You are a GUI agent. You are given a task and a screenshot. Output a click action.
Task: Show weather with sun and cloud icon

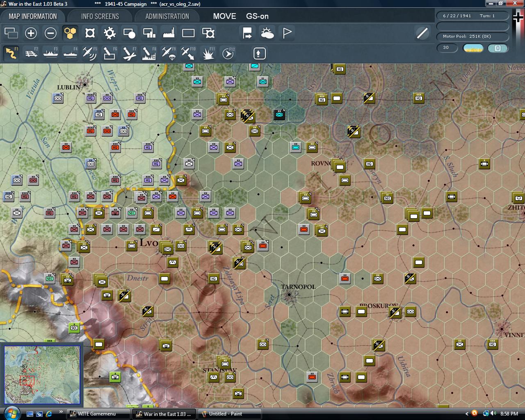(x=267, y=33)
